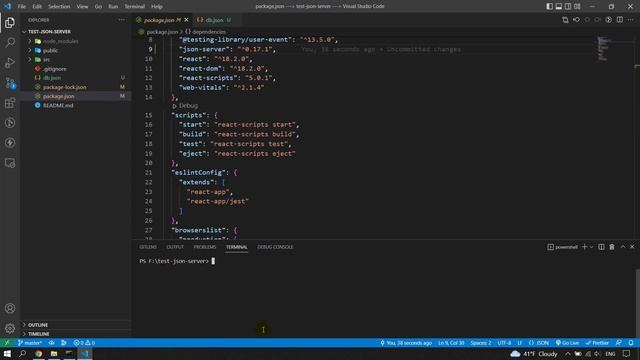Open the Customize Layout icon
Viewport: 640px width, 360px height.
pyautogui.click(x=577, y=7)
